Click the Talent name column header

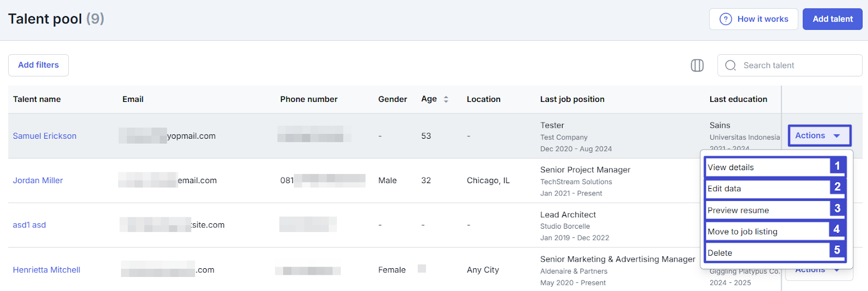click(x=37, y=99)
